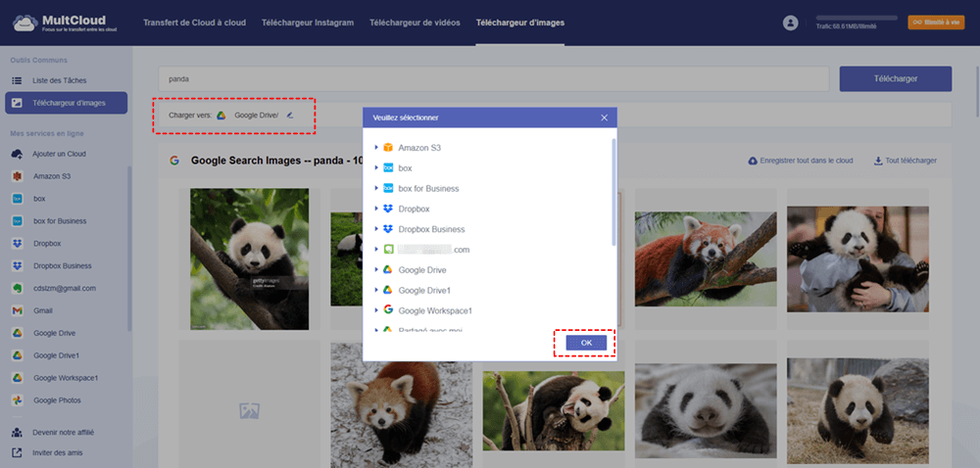Select Dropbox in the dialog tree
Screen dimensions: 980x468
pos(414,210)
